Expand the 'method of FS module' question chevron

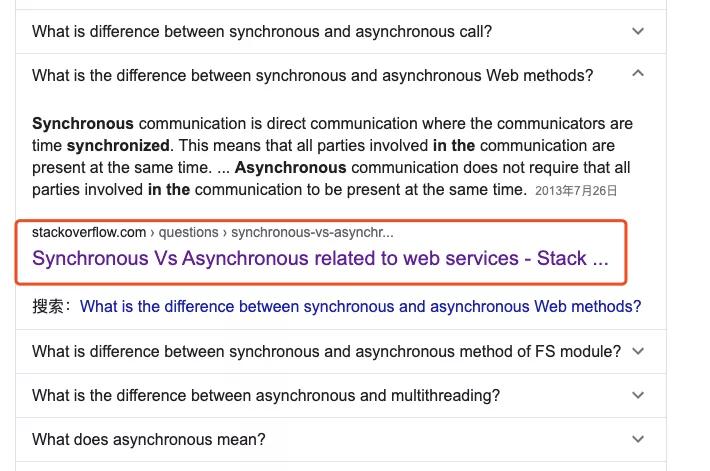tap(639, 351)
